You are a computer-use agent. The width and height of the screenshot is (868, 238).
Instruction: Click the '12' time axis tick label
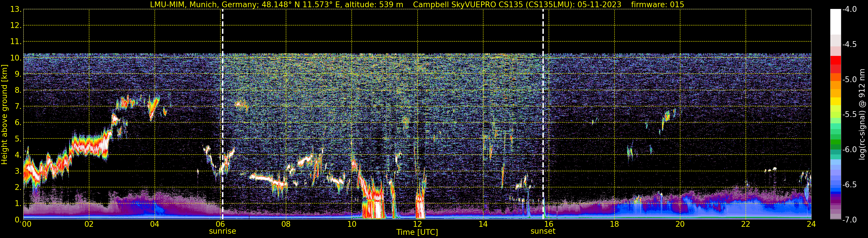[417, 224]
